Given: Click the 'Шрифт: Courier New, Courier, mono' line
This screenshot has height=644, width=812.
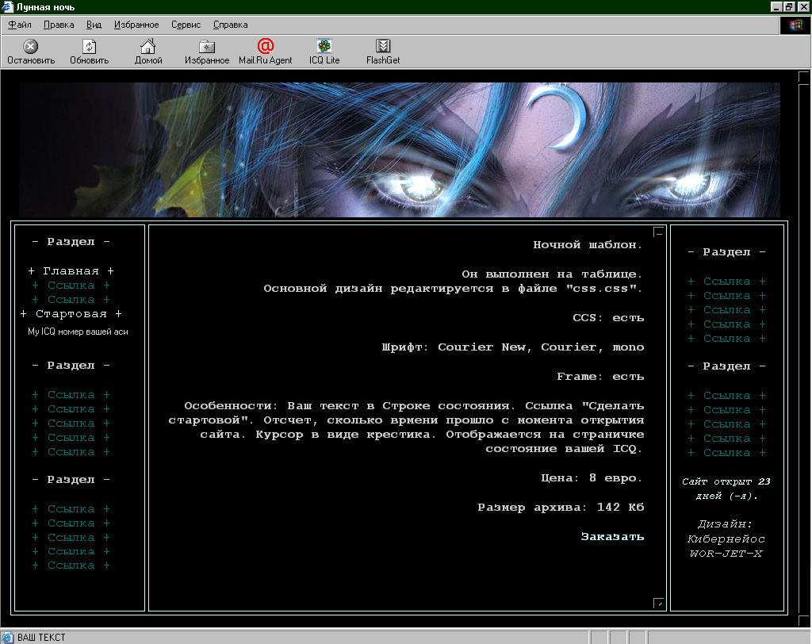Looking at the screenshot, I should point(513,347).
